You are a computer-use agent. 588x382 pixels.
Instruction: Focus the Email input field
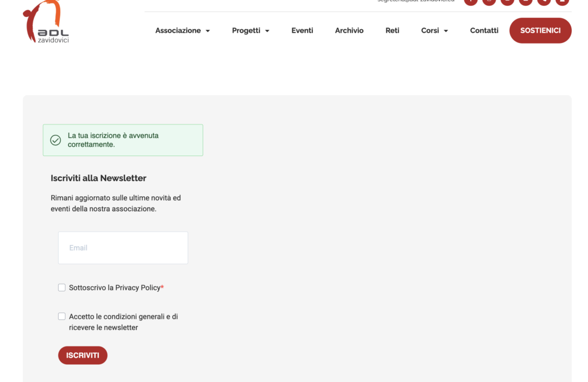(123, 248)
